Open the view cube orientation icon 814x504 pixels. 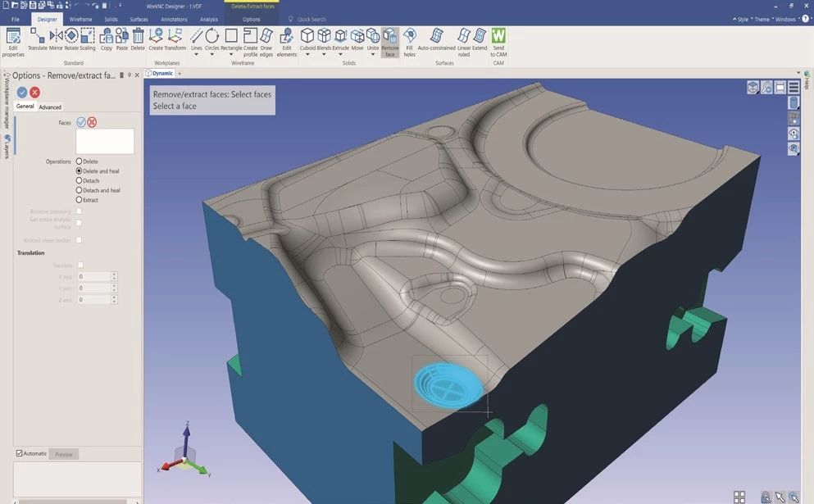pyautogui.click(x=753, y=87)
